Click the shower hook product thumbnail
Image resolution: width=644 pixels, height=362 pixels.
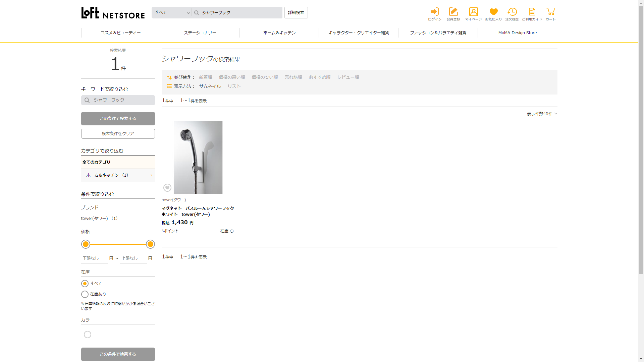point(198,158)
